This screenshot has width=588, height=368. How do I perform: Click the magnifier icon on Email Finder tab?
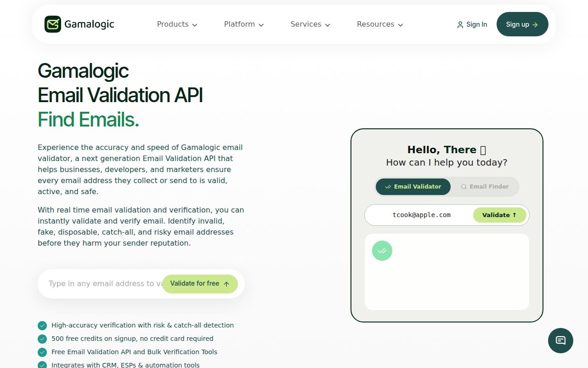[464, 187]
